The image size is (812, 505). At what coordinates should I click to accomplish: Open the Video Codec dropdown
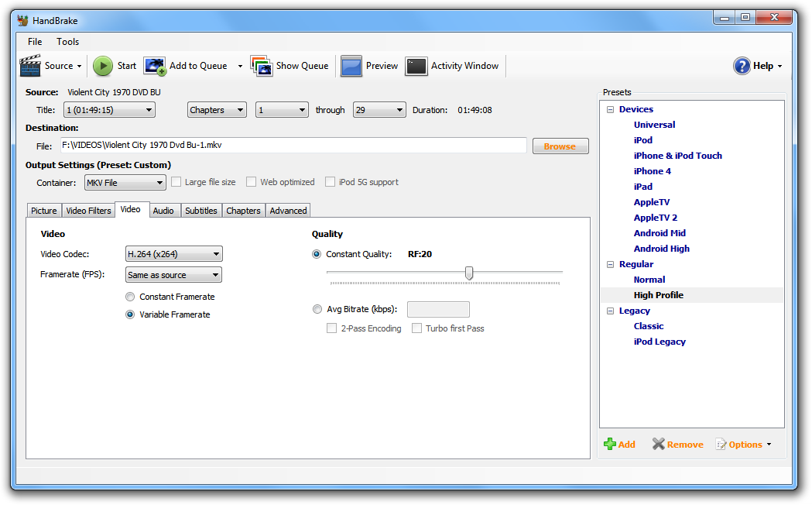coord(173,254)
